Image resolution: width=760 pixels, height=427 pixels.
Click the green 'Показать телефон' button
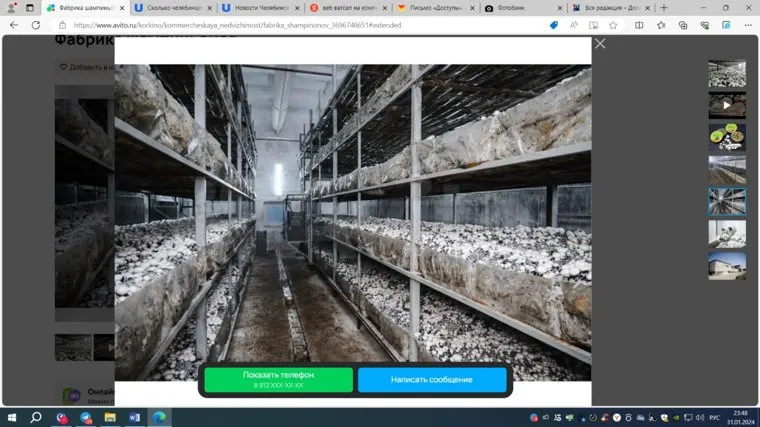(278, 379)
